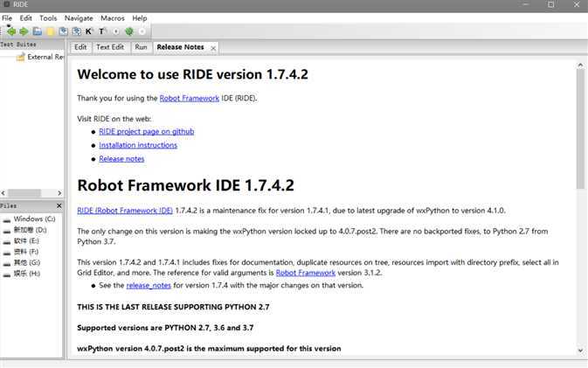The height and width of the screenshot is (368, 588).
Task: Click the drive icon beside (G:)
Action: pyautogui.click(x=7, y=263)
